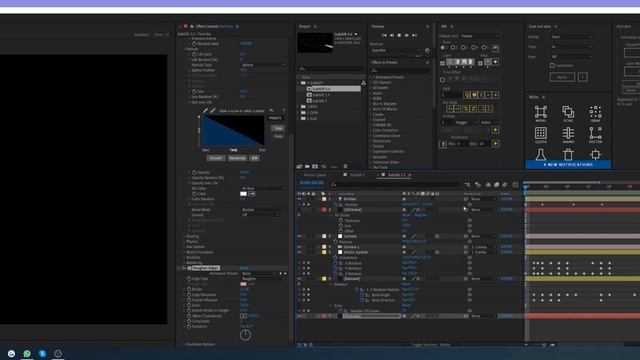
Task: Click the frame-corners tool icon in Motion panel
Action: (x=541, y=112)
